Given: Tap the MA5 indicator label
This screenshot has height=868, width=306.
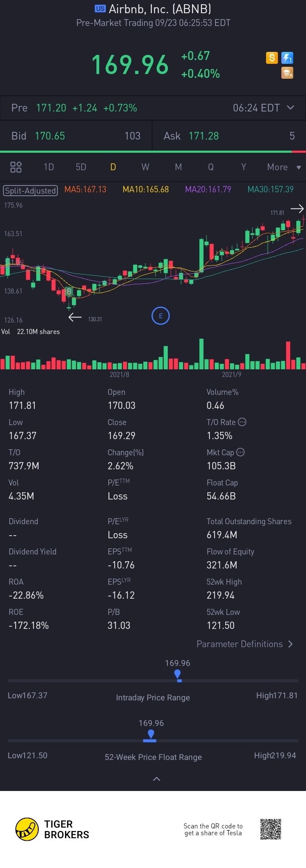Looking at the screenshot, I should (x=85, y=189).
